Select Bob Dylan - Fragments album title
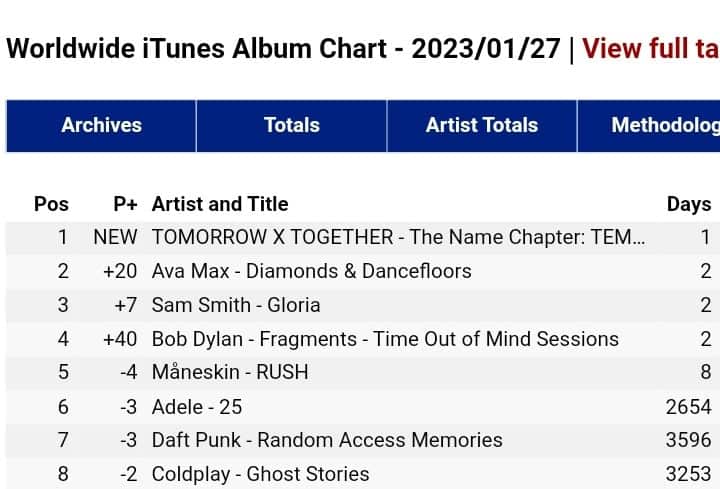 [x=385, y=339]
